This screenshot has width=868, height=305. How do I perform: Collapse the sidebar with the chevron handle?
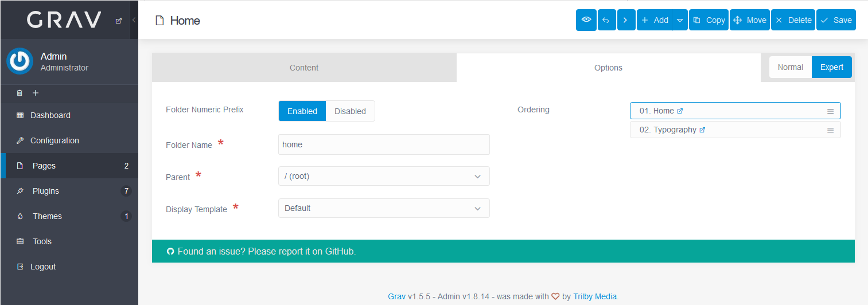[x=134, y=20]
